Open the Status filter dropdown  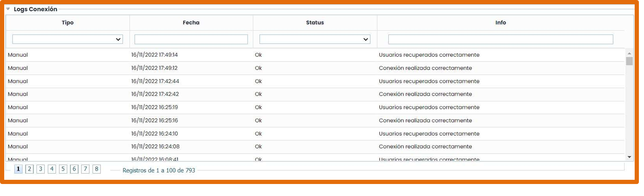314,39
